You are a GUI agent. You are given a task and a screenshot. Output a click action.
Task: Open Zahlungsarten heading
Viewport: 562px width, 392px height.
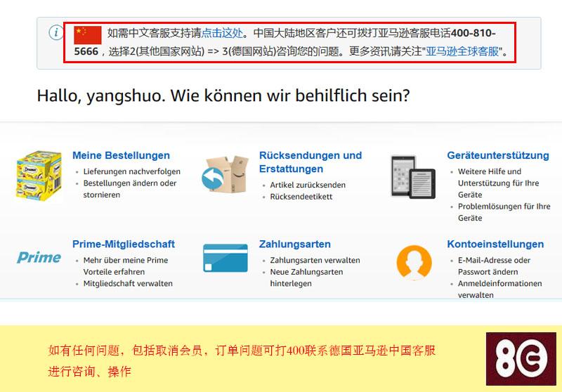(x=295, y=244)
